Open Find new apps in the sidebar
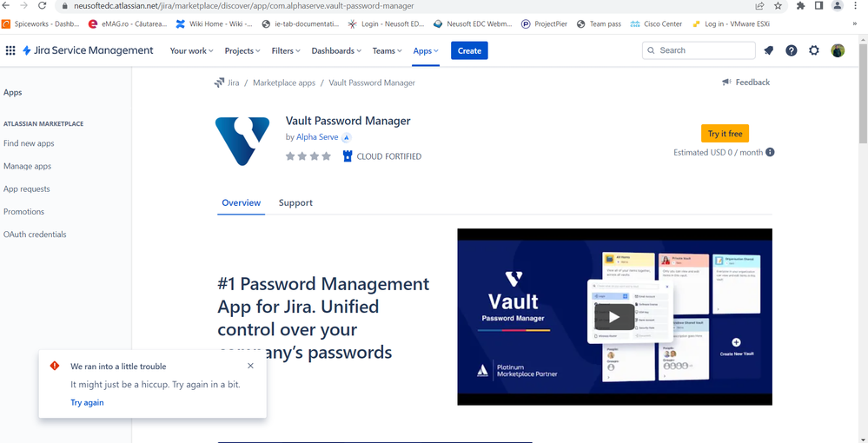Viewport: 868px width, 443px height. click(29, 143)
